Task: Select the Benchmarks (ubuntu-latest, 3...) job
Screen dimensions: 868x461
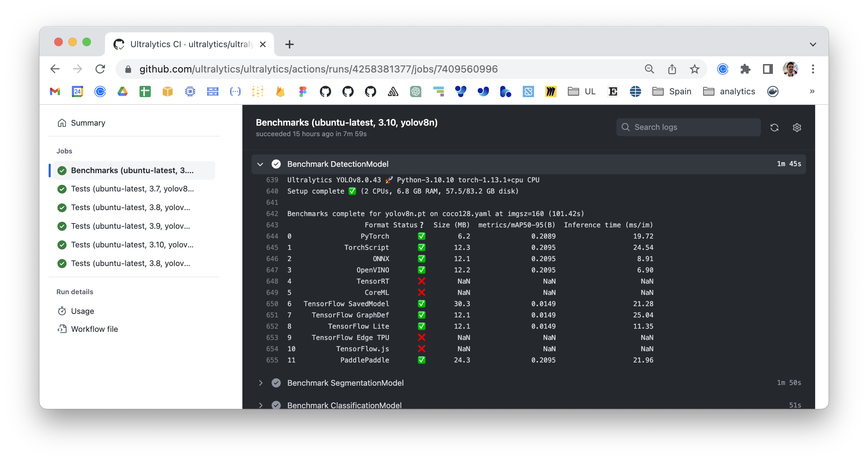Action: (x=133, y=170)
